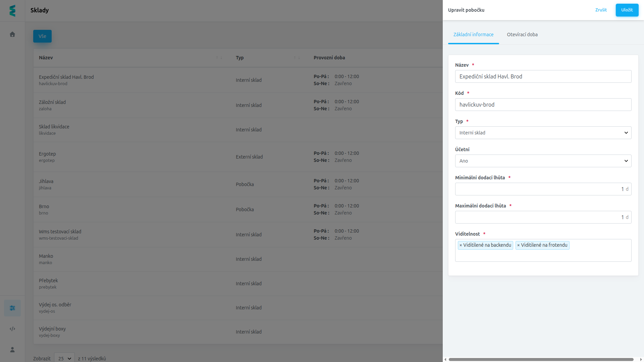Click the Minimální dodací lhůta field
This screenshot has height=362, width=644.
pos(543,189)
